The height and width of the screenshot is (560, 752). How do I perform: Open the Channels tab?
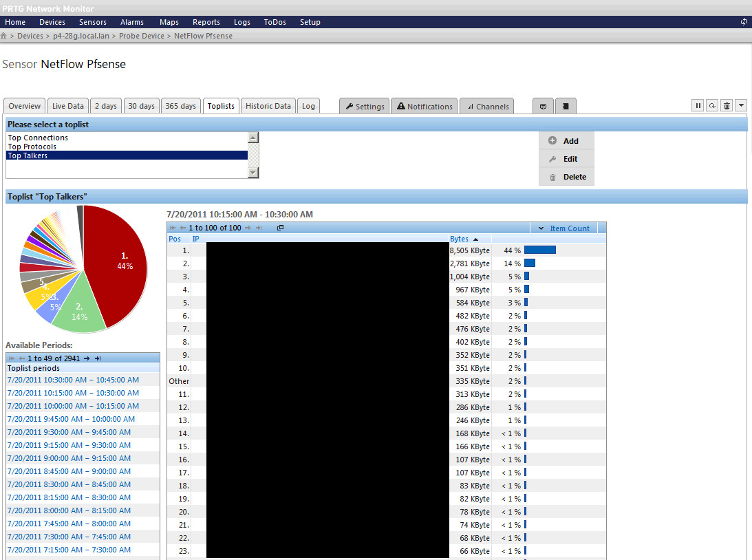click(x=488, y=107)
